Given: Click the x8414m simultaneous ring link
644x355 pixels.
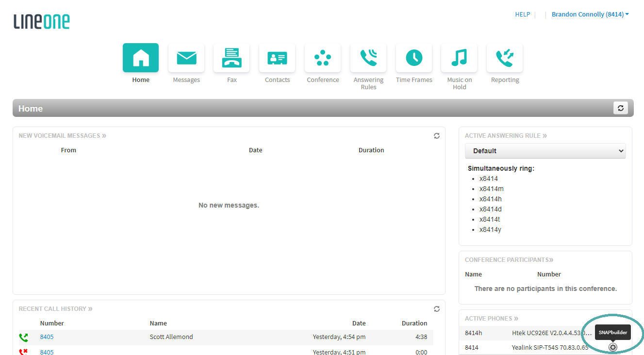Looking at the screenshot, I should (x=491, y=188).
